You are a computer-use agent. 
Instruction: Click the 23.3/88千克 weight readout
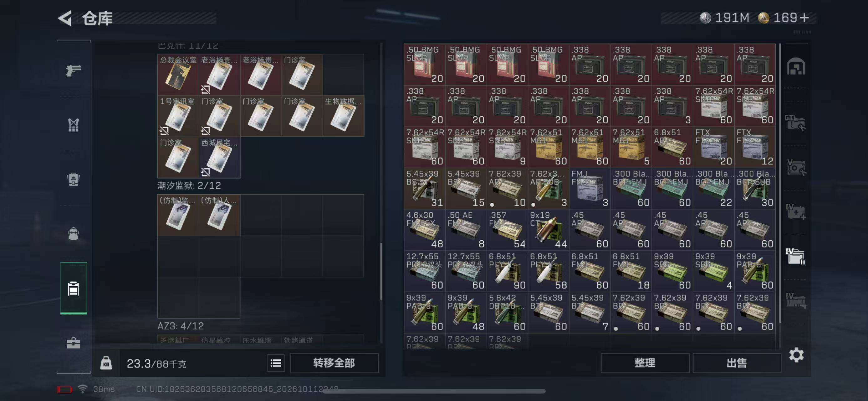point(156,364)
